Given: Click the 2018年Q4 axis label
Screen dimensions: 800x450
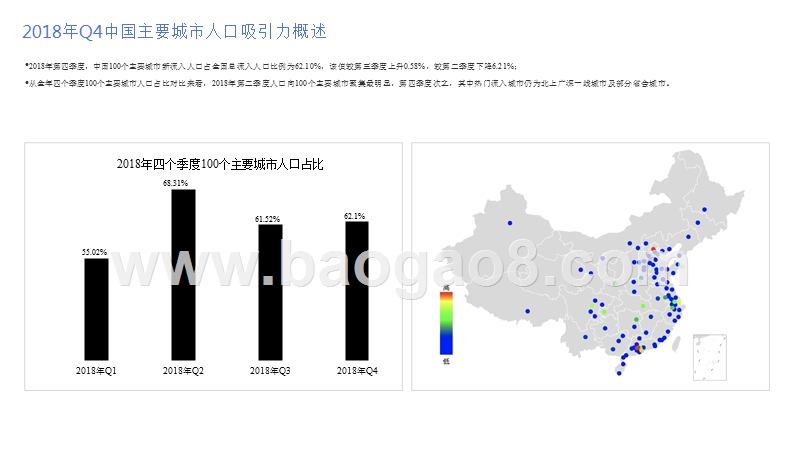Looking at the screenshot, I should [x=357, y=371].
